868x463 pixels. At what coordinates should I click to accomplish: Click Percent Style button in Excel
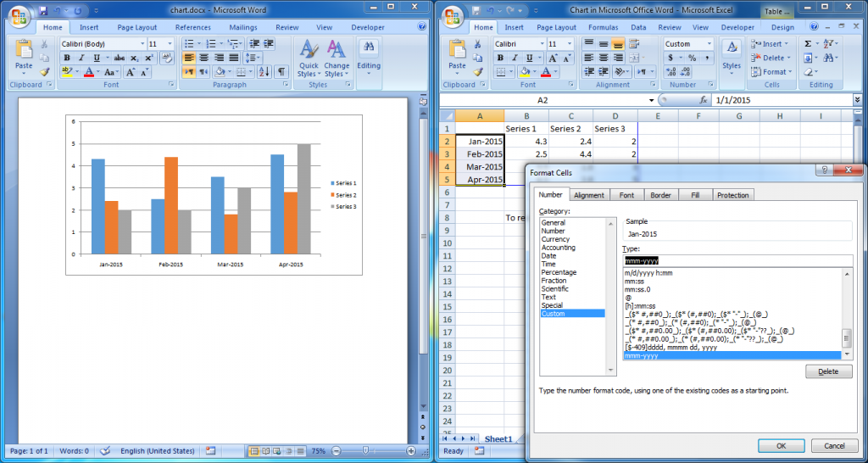click(x=692, y=58)
